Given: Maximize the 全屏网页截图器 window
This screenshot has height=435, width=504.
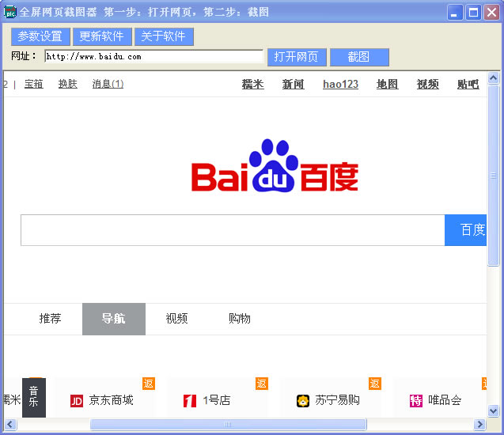Looking at the screenshot, I should click(x=473, y=13).
